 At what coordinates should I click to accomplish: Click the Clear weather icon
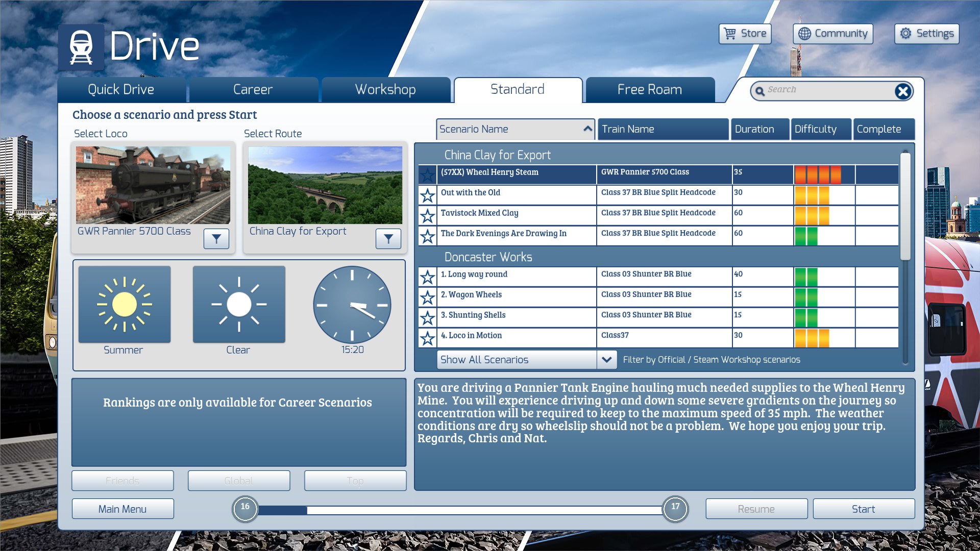click(x=239, y=305)
